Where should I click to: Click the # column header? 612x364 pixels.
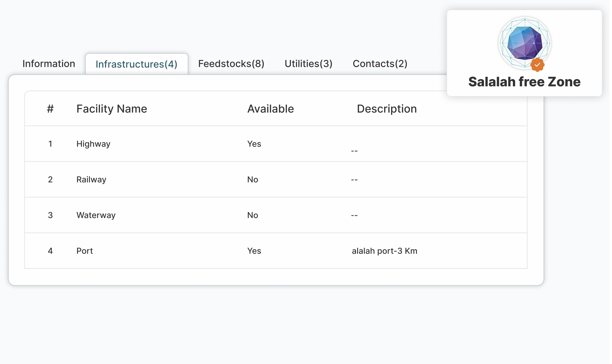(x=50, y=109)
